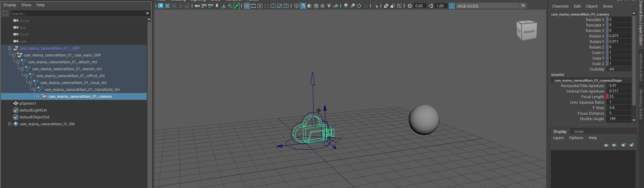Click XRay Joints icon
The width and height of the screenshot is (644, 188).
tap(399, 6)
